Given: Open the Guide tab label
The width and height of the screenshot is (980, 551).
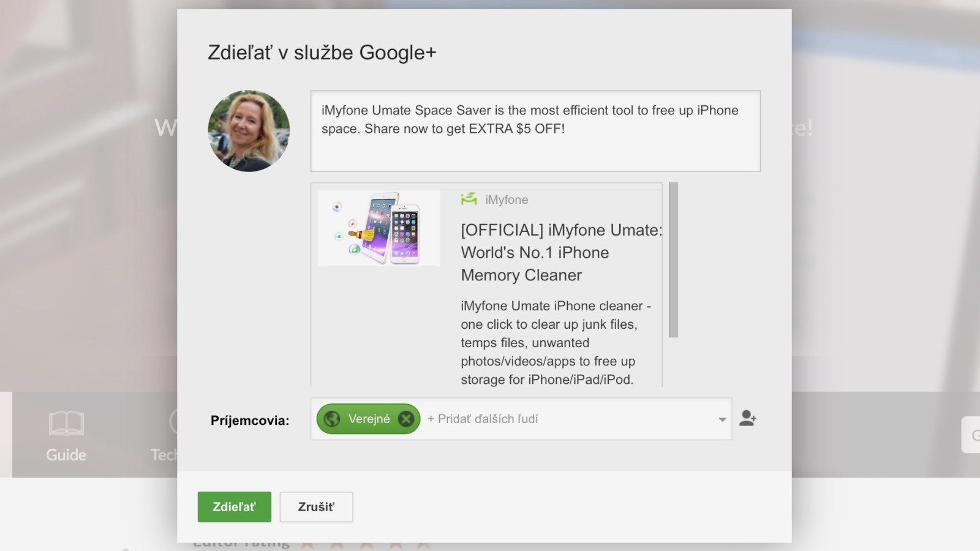Looking at the screenshot, I should point(66,455).
